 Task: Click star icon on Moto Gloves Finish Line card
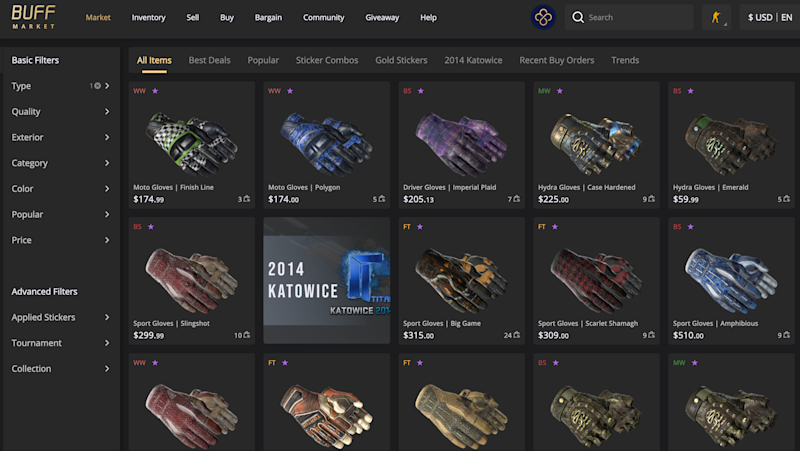(155, 91)
